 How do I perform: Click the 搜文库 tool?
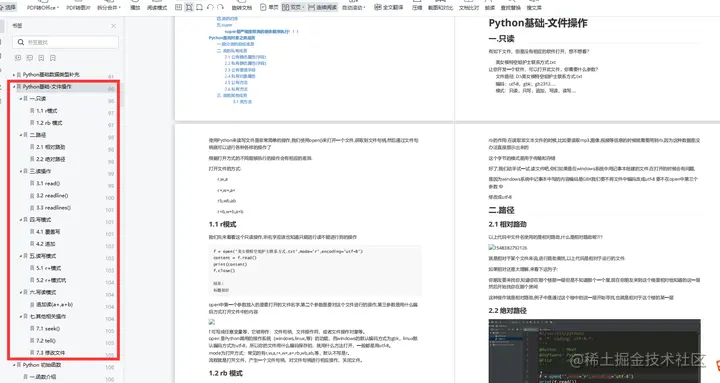pos(534,7)
